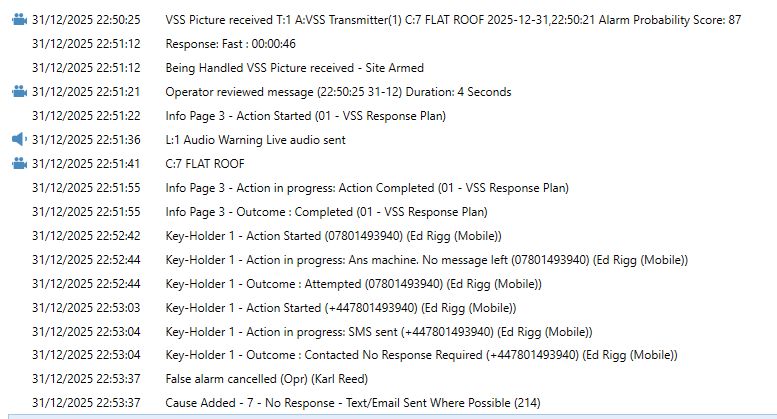This screenshot has height=419, width=777.
Task: Open camera icon on the 22:51:41 row
Action: click(x=19, y=163)
